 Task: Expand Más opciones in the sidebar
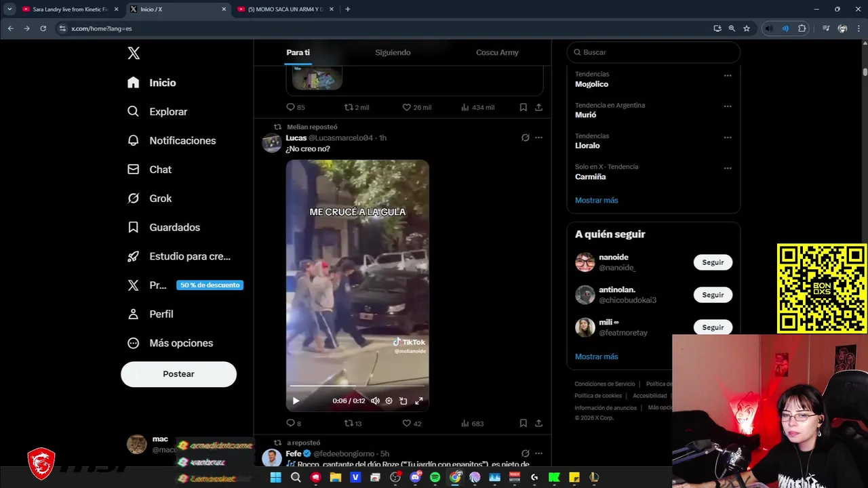[170, 343]
